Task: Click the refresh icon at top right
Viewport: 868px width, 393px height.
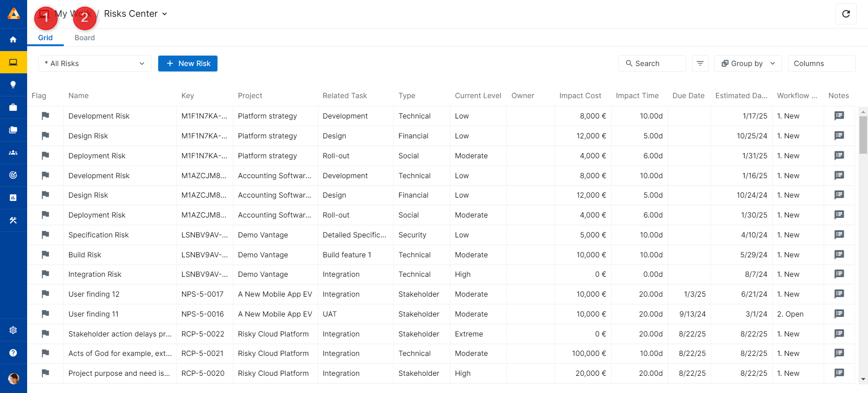Action: pos(846,14)
